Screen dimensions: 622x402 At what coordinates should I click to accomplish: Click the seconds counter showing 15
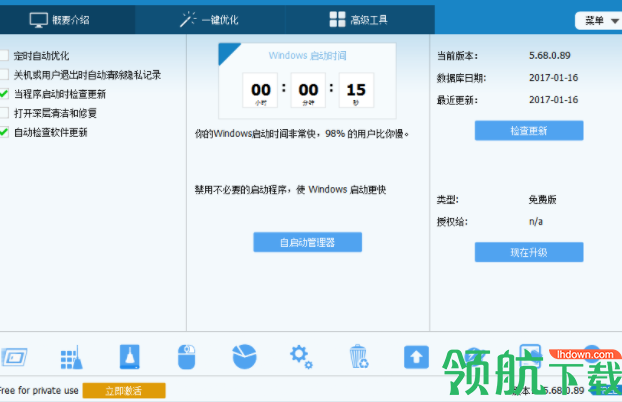click(356, 90)
